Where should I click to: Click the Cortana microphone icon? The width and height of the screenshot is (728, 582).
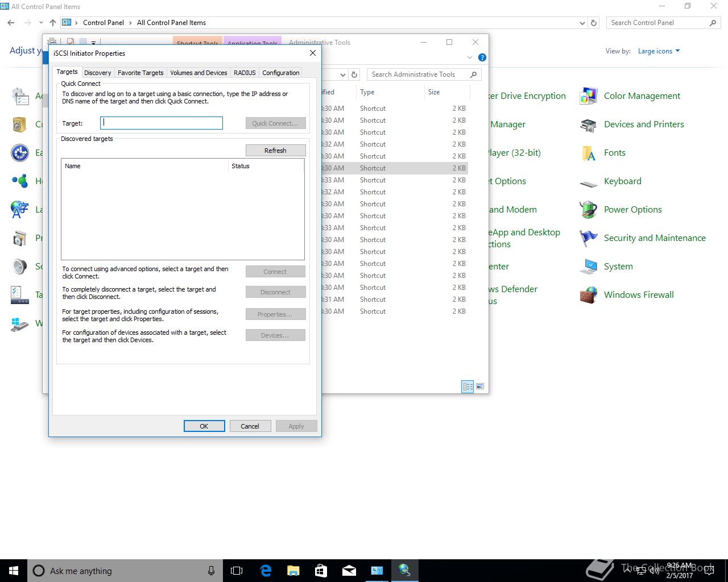point(211,571)
